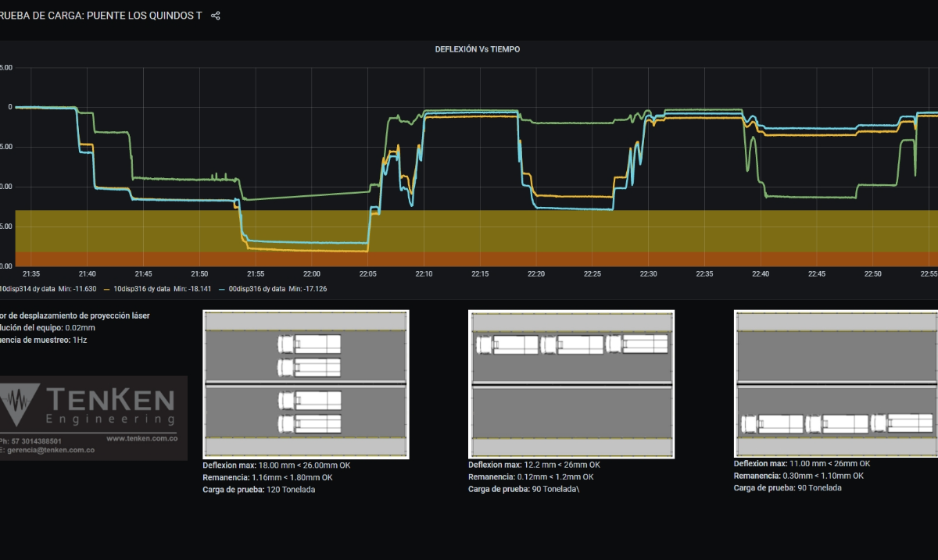
Task: Click the 22:20 time axis label
Action: pos(536,274)
